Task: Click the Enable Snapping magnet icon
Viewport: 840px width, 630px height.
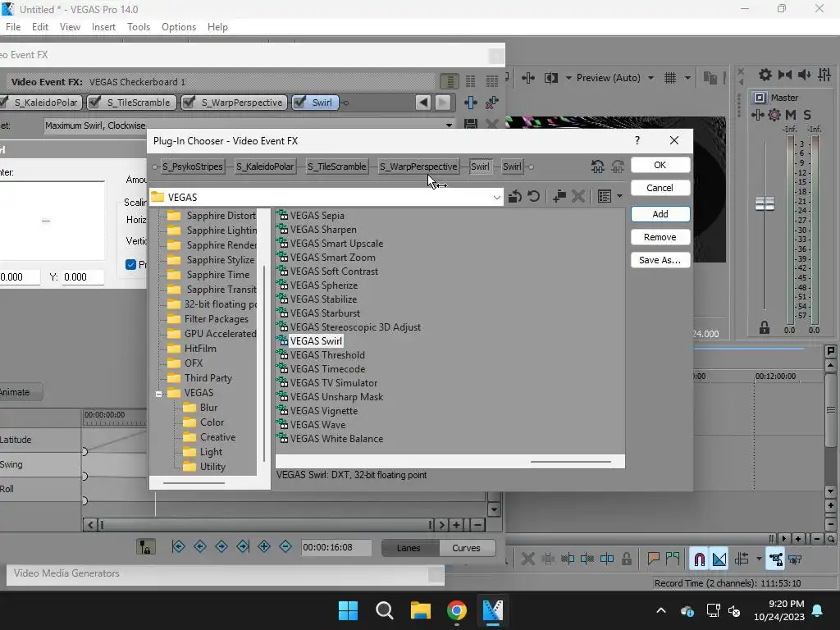Action: pos(699,559)
